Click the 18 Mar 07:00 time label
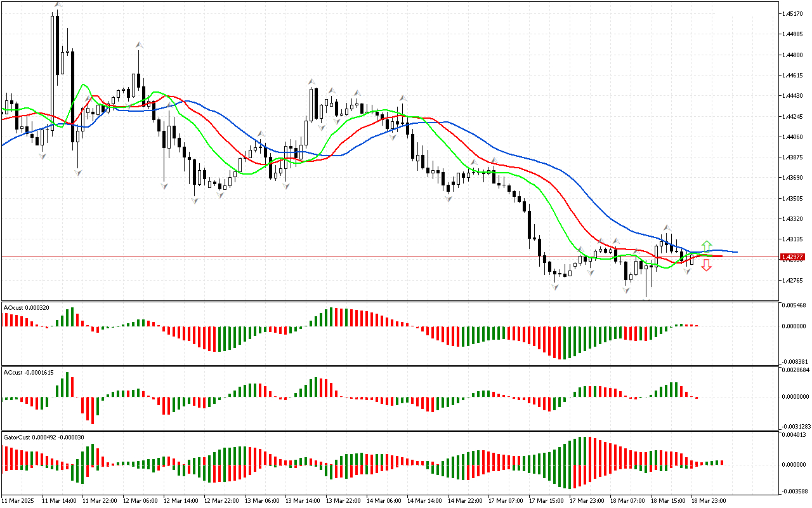The width and height of the screenshot is (812, 508). [x=628, y=501]
